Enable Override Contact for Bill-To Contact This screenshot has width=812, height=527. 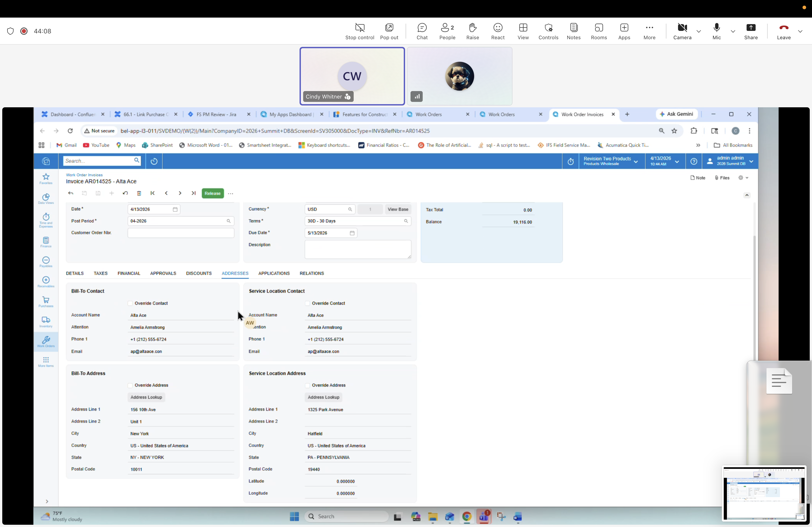point(130,303)
